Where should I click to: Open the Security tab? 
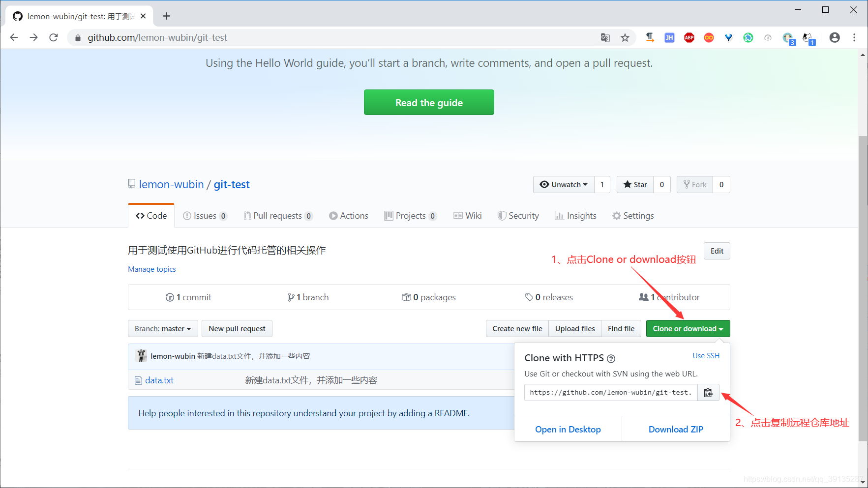518,216
